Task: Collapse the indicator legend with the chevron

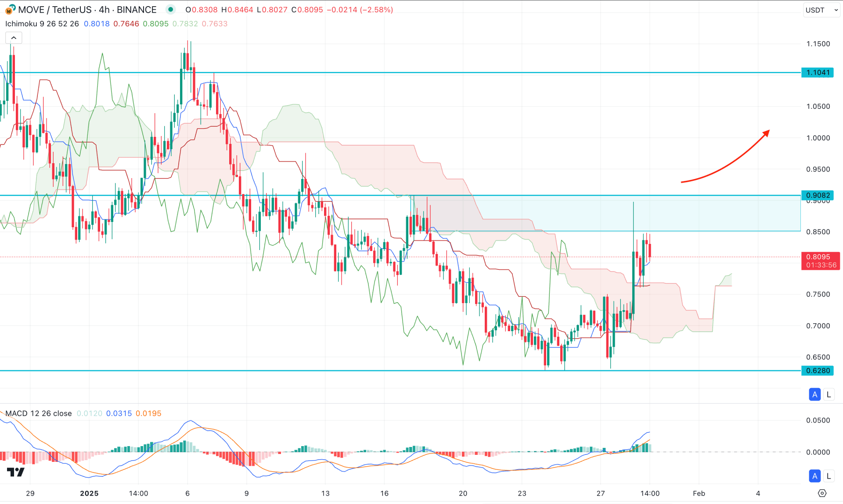Action: pos(14,38)
